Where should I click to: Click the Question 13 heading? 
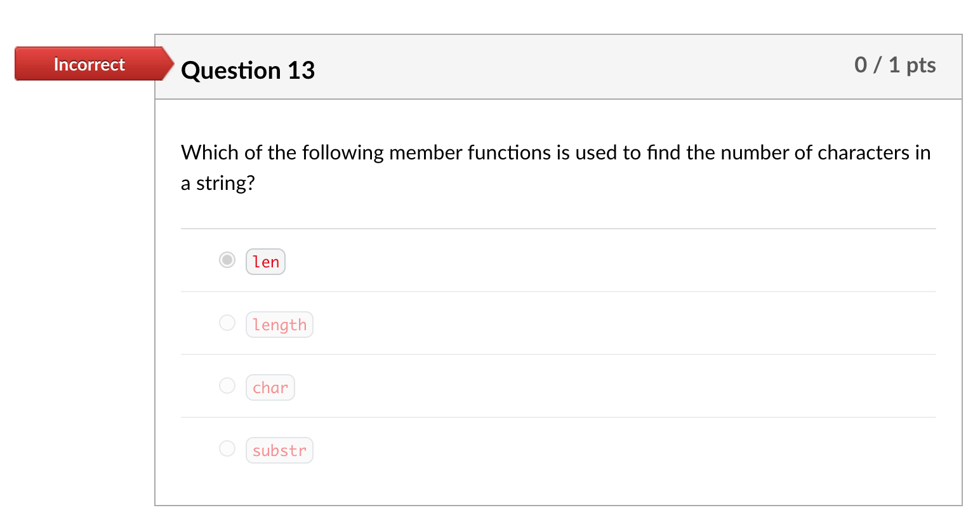(248, 70)
